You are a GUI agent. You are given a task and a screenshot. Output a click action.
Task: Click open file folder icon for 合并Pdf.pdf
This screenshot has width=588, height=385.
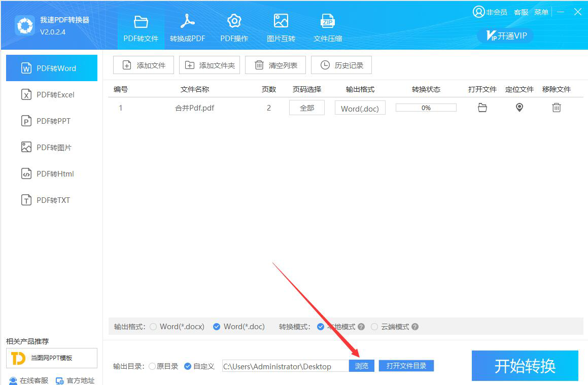coord(482,108)
